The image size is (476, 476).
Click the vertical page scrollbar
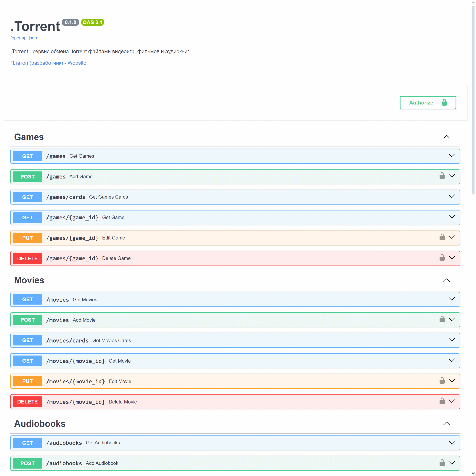(x=473, y=99)
